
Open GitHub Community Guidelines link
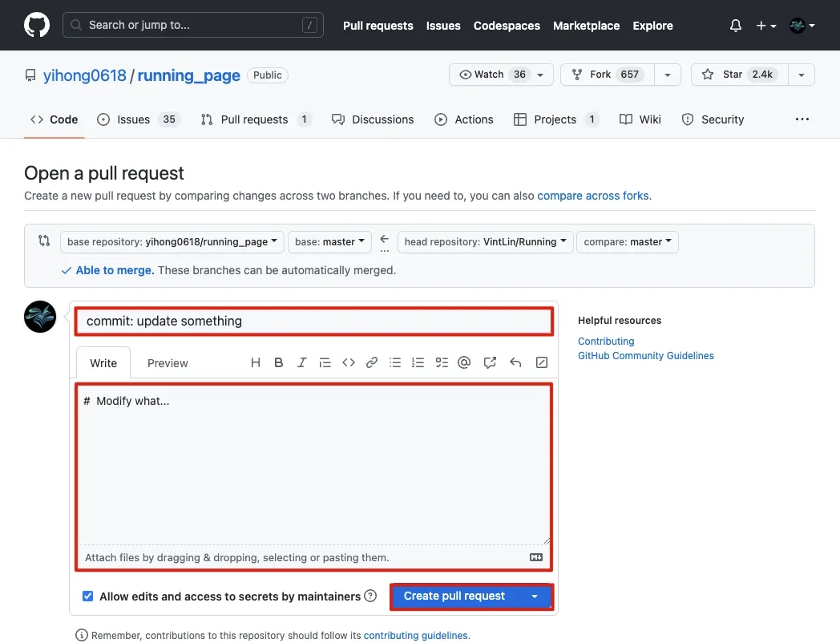(645, 356)
